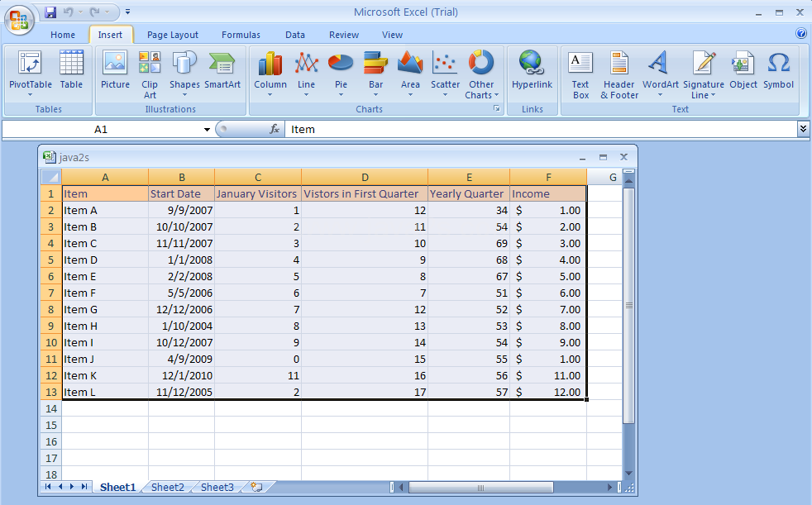Image resolution: width=812 pixels, height=505 pixels.
Task: Open the Clip Art pane
Action: pos(150,74)
